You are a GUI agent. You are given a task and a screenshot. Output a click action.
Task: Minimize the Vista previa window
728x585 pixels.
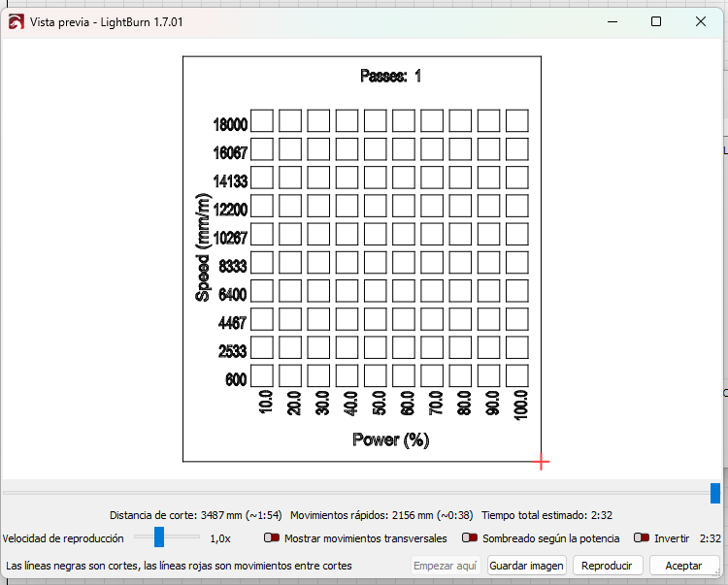click(612, 21)
